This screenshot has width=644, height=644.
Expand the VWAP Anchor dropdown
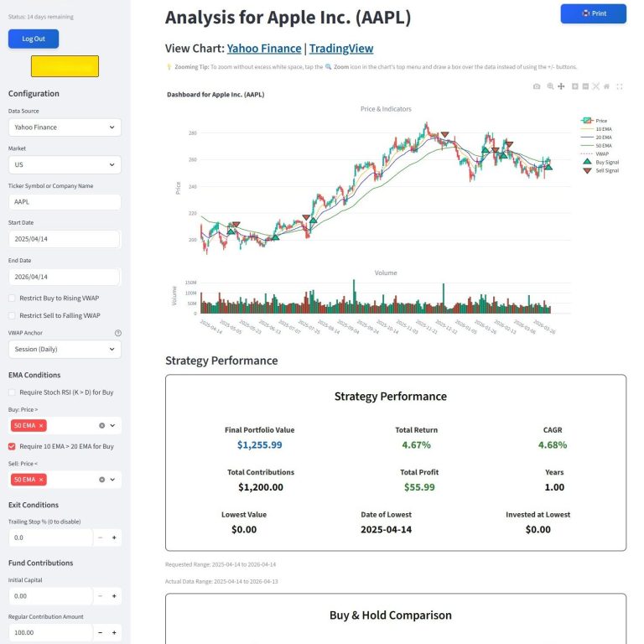[65, 349]
